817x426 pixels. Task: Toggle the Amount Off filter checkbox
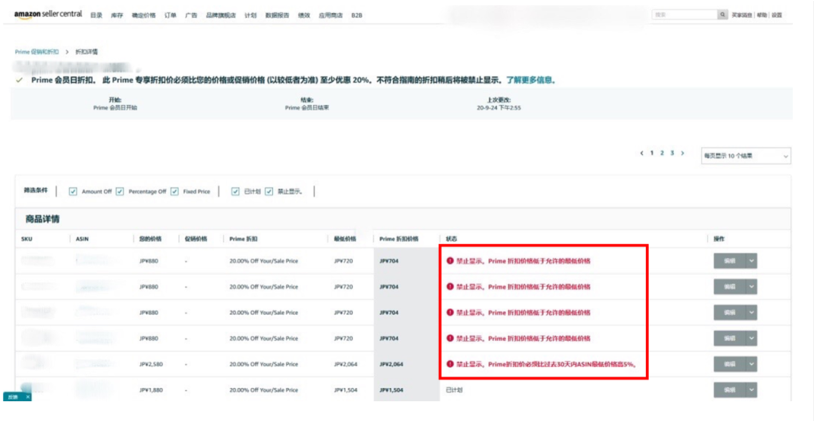click(x=73, y=191)
